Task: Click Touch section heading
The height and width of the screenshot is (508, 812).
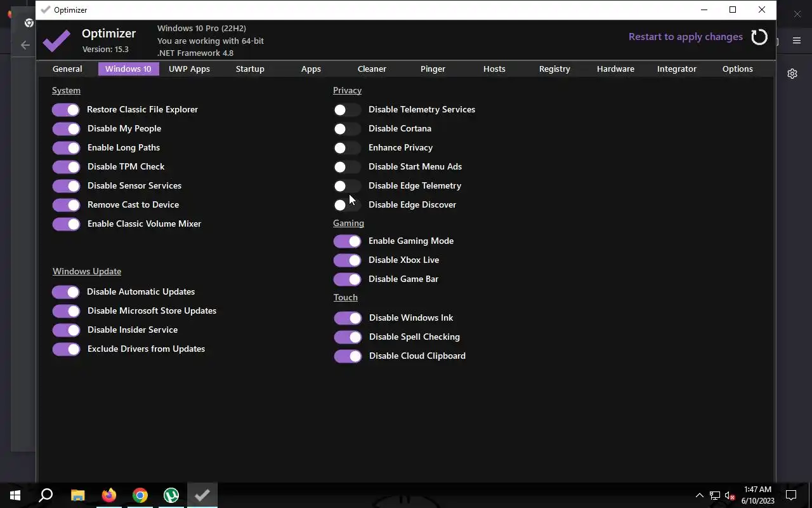Action: pyautogui.click(x=346, y=297)
